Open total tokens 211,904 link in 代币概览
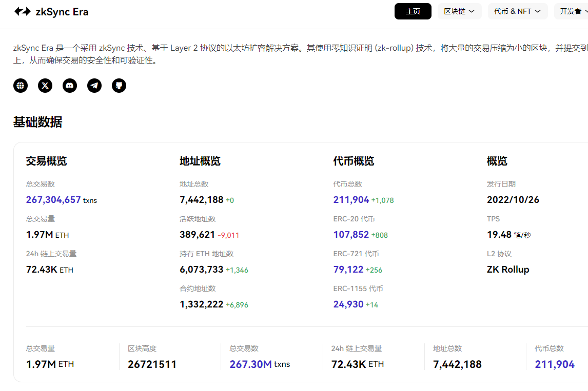Image resolution: width=588 pixels, height=391 pixels. pos(351,200)
